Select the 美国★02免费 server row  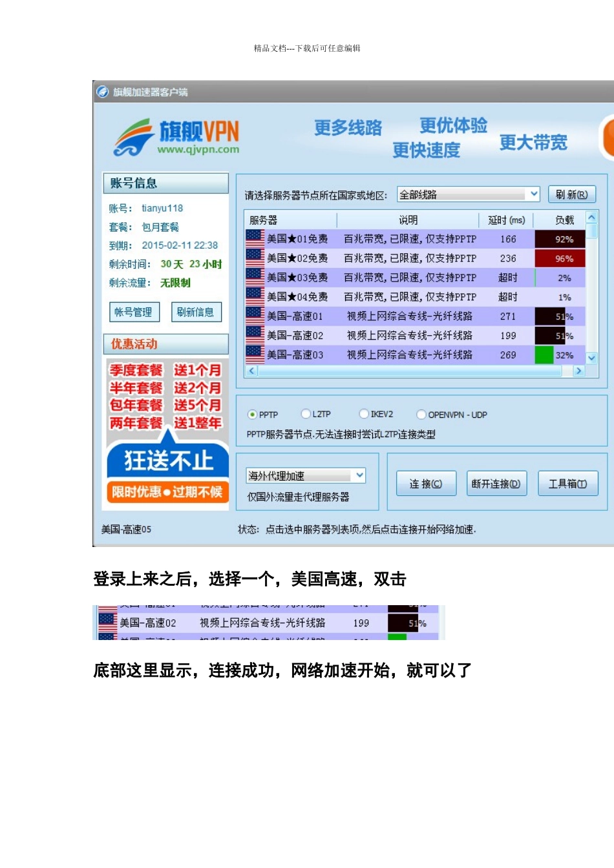click(x=415, y=258)
